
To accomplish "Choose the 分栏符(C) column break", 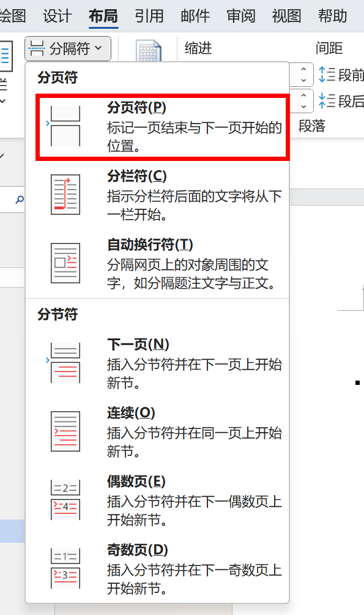I will [157, 195].
